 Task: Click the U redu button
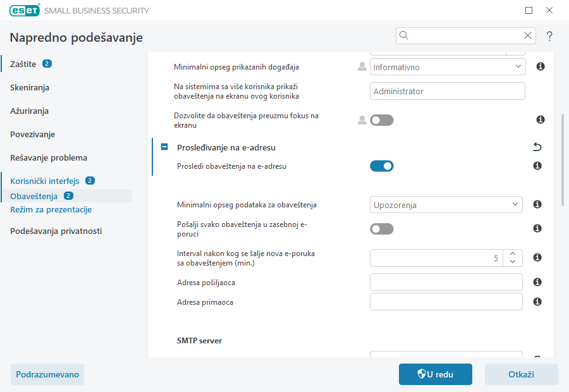click(x=435, y=374)
